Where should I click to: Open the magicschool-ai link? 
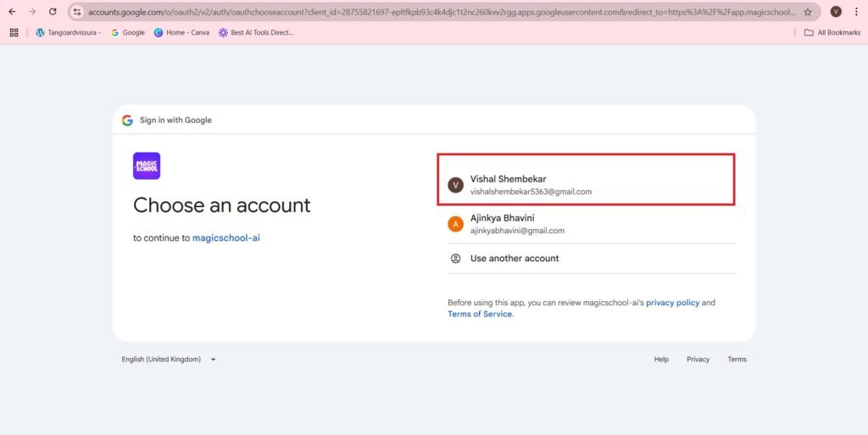pyautogui.click(x=225, y=238)
